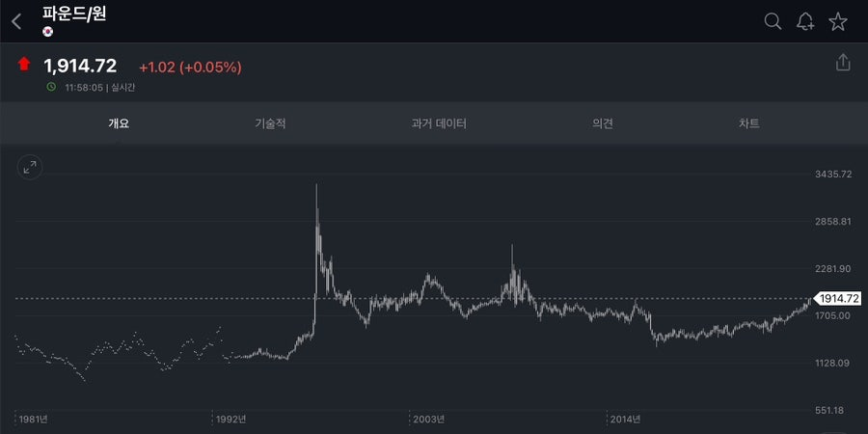The width and height of the screenshot is (868, 434).
Task: Add a price alert with the bell icon
Action: [x=805, y=21]
